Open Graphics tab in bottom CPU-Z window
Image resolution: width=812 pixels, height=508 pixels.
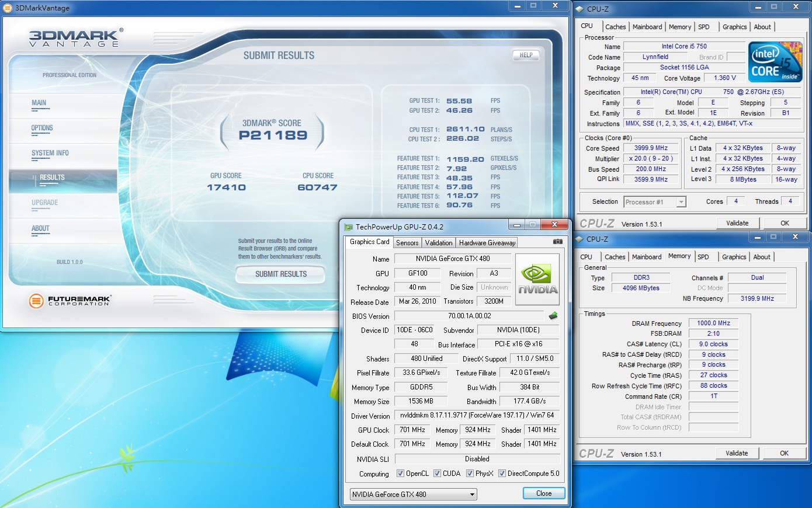point(734,257)
